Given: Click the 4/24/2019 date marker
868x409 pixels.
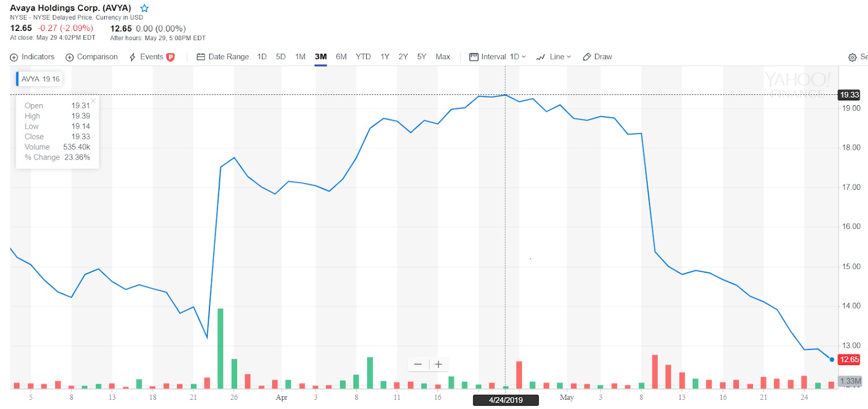Looking at the screenshot, I should 506,400.
